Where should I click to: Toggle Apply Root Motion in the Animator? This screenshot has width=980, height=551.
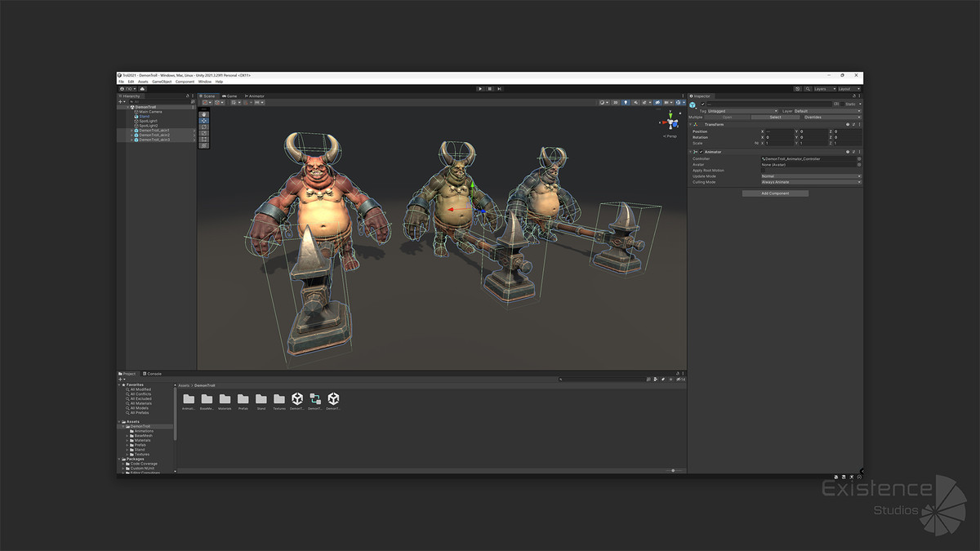764,171
